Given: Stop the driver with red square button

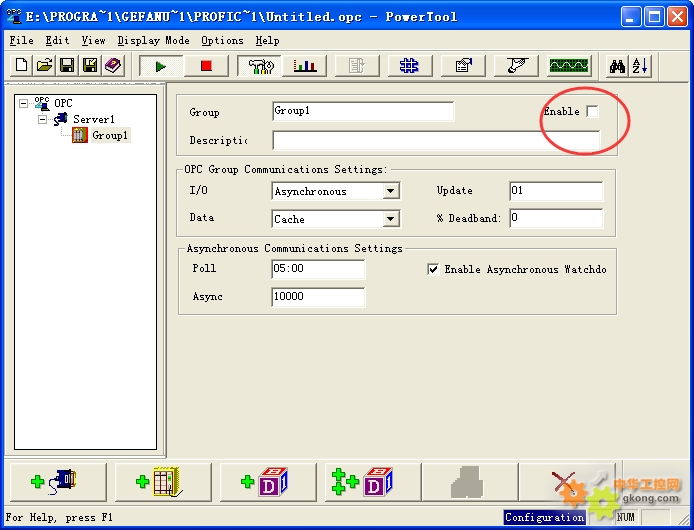Looking at the screenshot, I should (x=206, y=66).
